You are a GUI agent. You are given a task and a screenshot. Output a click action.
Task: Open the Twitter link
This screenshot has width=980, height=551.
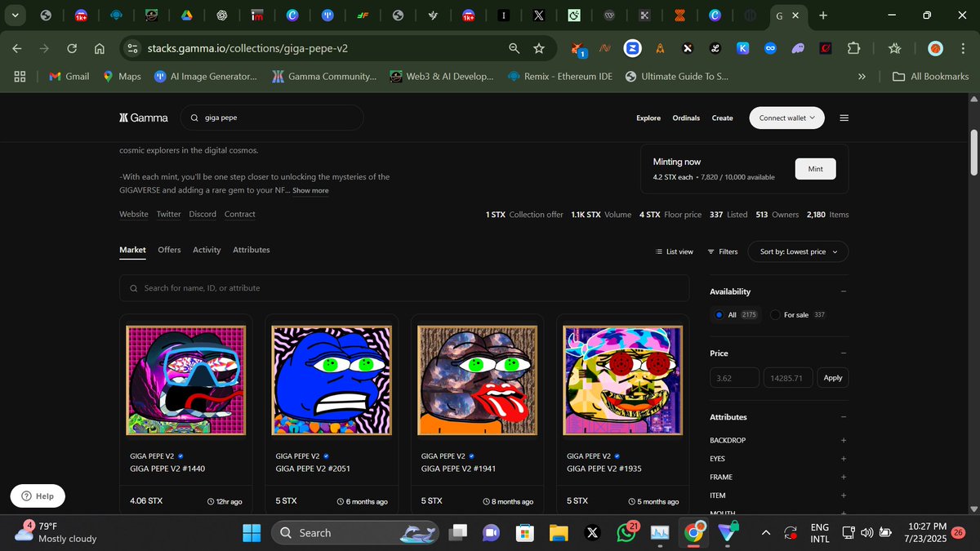pos(169,214)
